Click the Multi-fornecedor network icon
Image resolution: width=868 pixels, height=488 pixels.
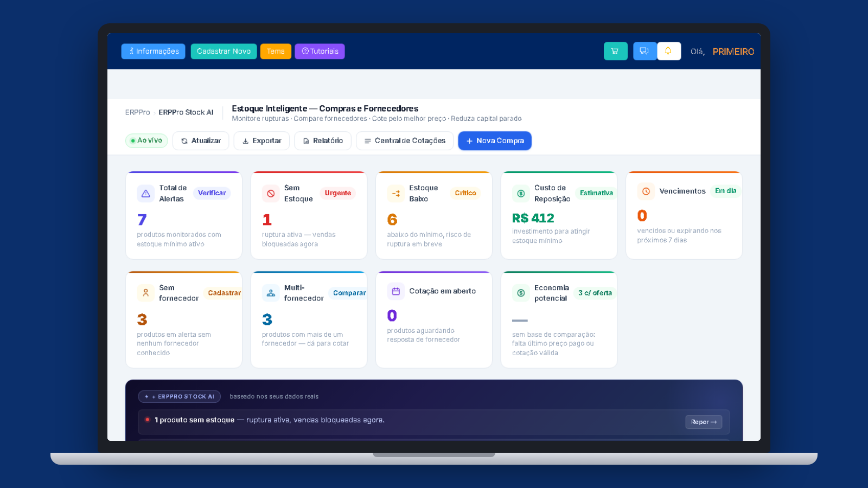point(271,293)
